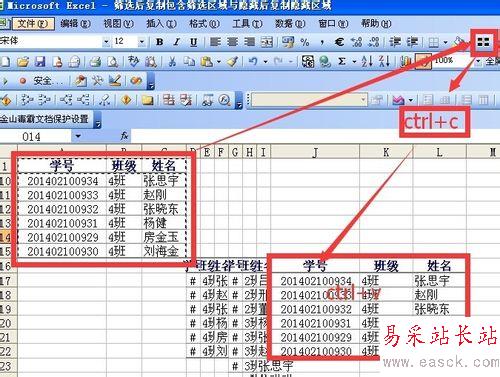Screen dimensions: 500x377
Task: Run the Spelling check
Action: click(134, 61)
